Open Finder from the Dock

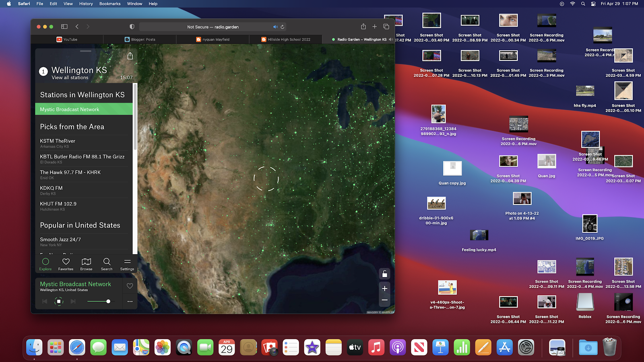[x=35, y=347]
